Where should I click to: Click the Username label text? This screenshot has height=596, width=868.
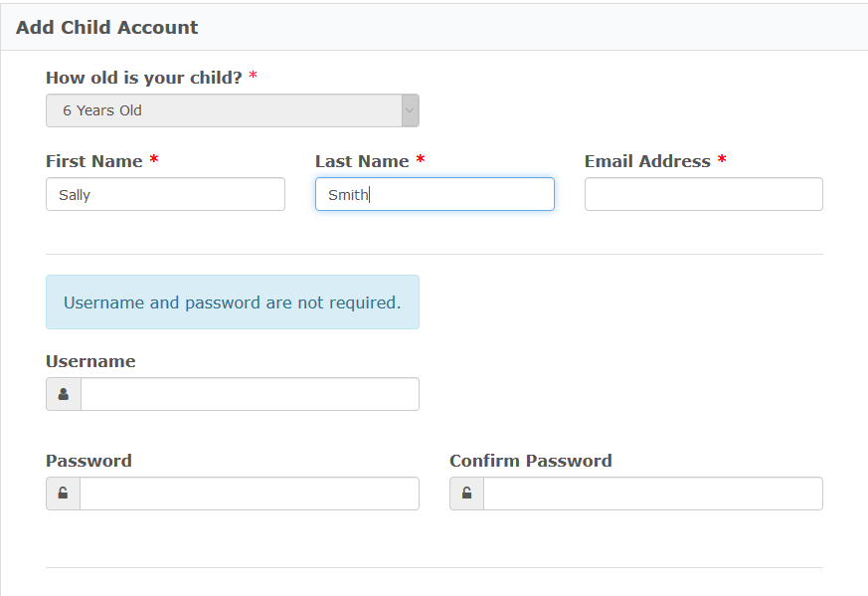click(90, 361)
